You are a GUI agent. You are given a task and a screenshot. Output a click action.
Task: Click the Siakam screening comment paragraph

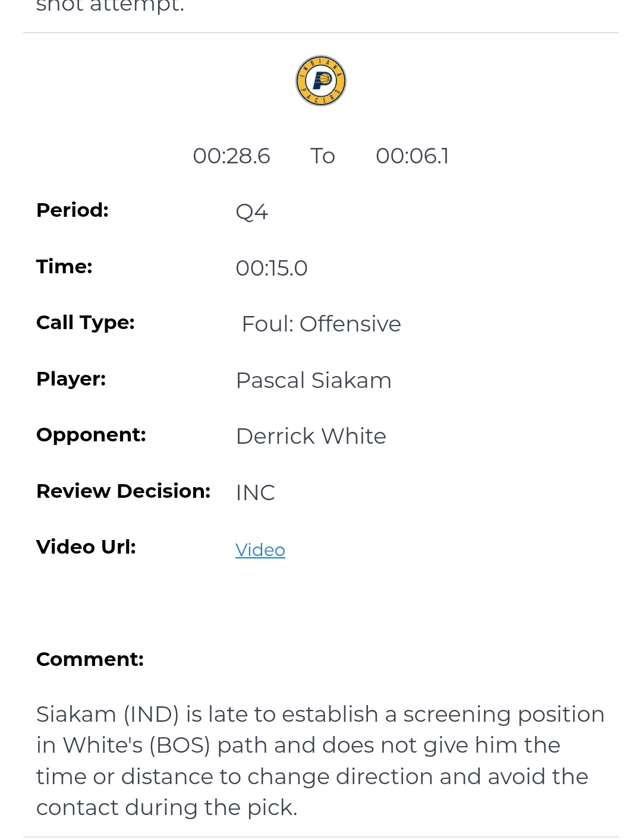click(320, 761)
